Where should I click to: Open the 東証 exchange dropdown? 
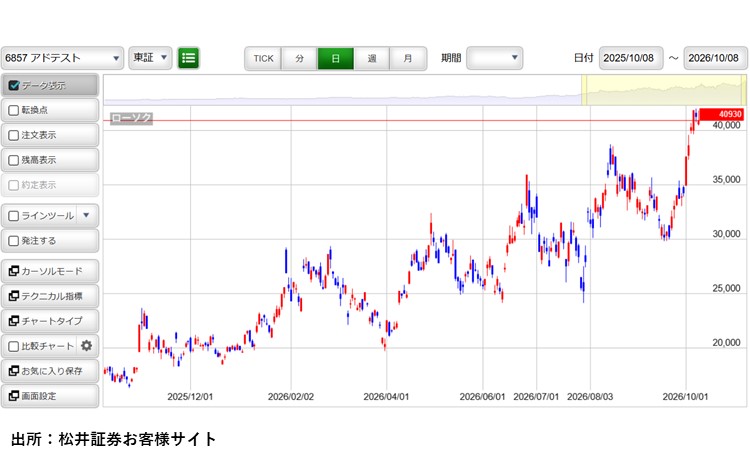point(150,58)
